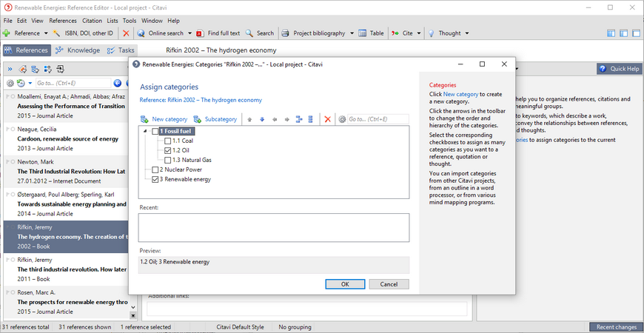Check the 1.3 Natural Gas checkbox
Screen dimensions: 644x333
click(167, 160)
